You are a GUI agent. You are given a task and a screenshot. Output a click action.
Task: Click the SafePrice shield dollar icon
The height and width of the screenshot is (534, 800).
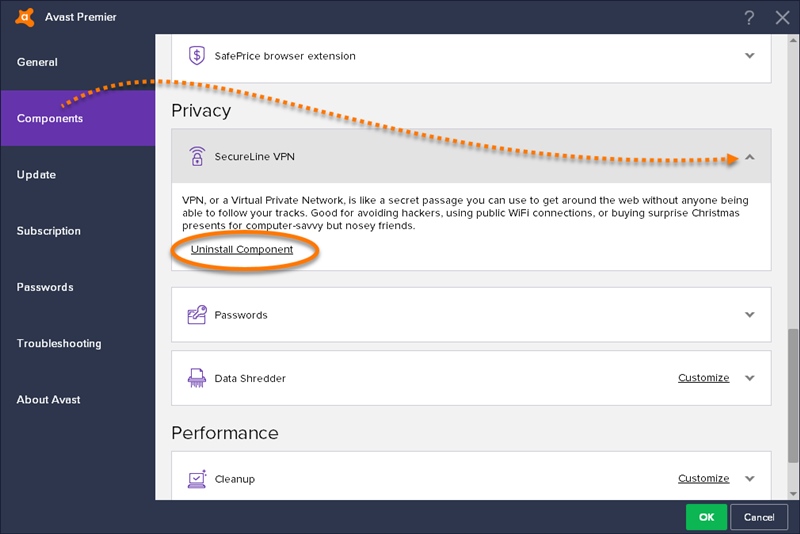click(197, 56)
